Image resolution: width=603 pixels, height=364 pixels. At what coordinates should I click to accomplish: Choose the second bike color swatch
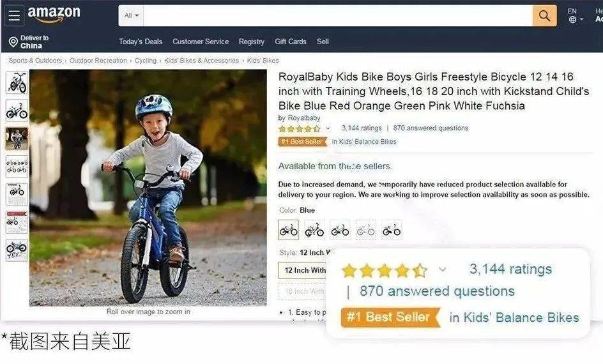pyautogui.click(x=314, y=230)
